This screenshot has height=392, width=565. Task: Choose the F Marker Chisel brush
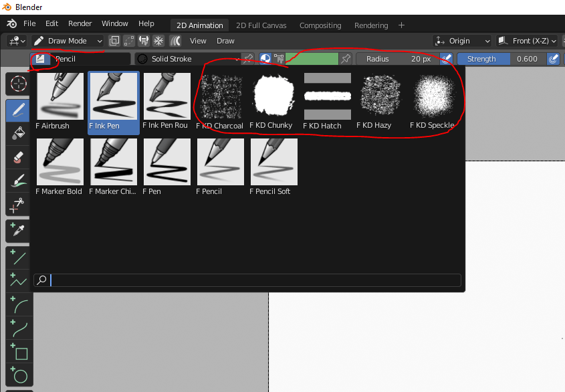(114, 168)
